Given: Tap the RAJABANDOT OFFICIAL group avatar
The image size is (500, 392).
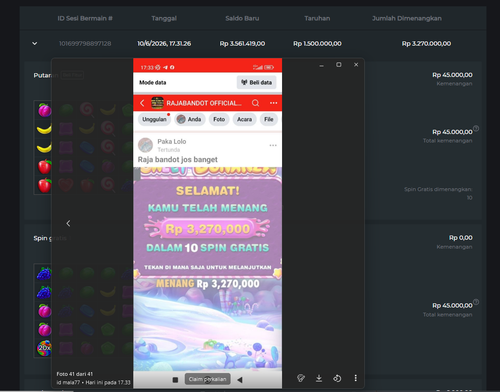Looking at the screenshot, I should coord(157,103).
